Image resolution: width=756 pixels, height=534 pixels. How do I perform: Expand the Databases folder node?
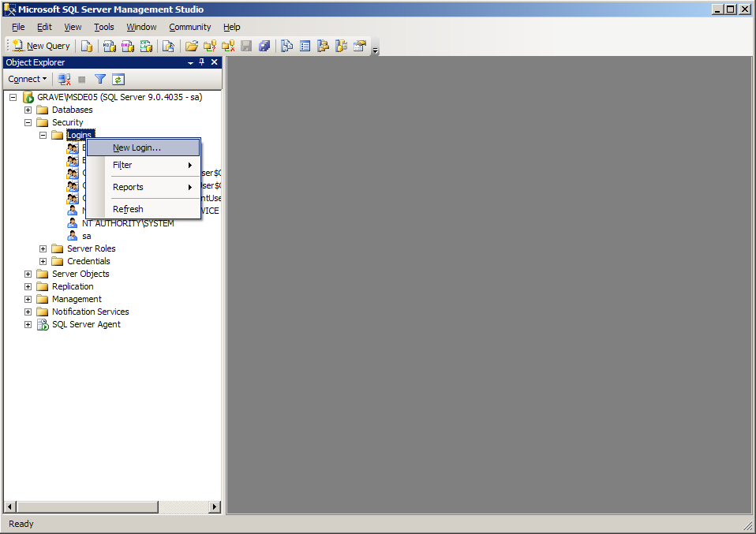pyautogui.click(x=28, y=110)
